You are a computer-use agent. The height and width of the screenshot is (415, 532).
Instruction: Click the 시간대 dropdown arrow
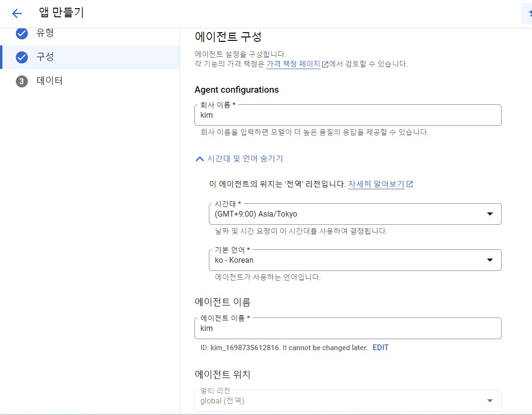490,214
